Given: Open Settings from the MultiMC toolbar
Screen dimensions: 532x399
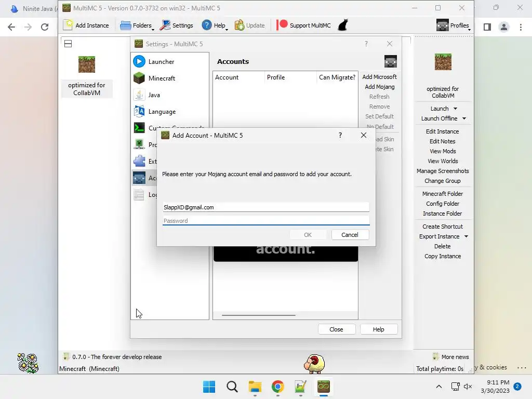Looking at the screenshot, I should [x=177, y=25].
